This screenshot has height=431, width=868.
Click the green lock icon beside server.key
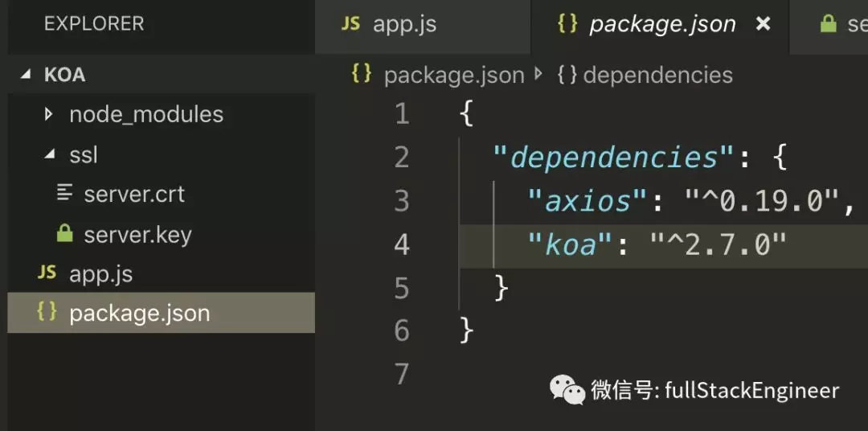65,235
